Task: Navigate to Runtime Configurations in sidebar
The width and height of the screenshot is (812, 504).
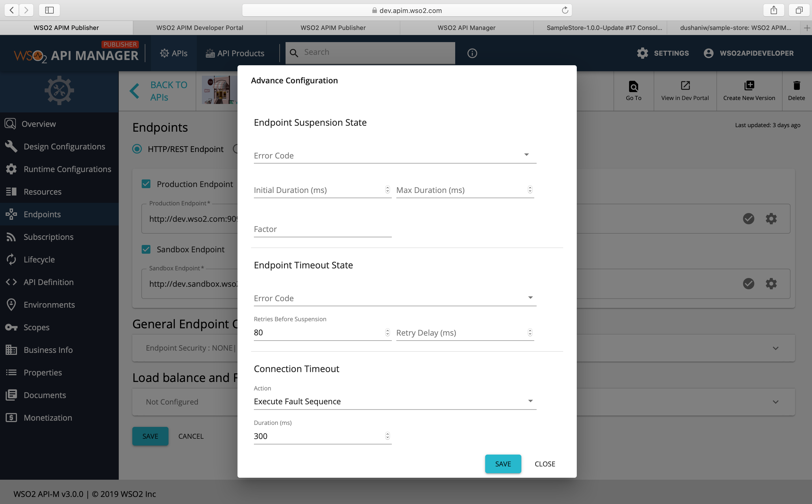Action: pyautogui.click(x=68, y=169)
